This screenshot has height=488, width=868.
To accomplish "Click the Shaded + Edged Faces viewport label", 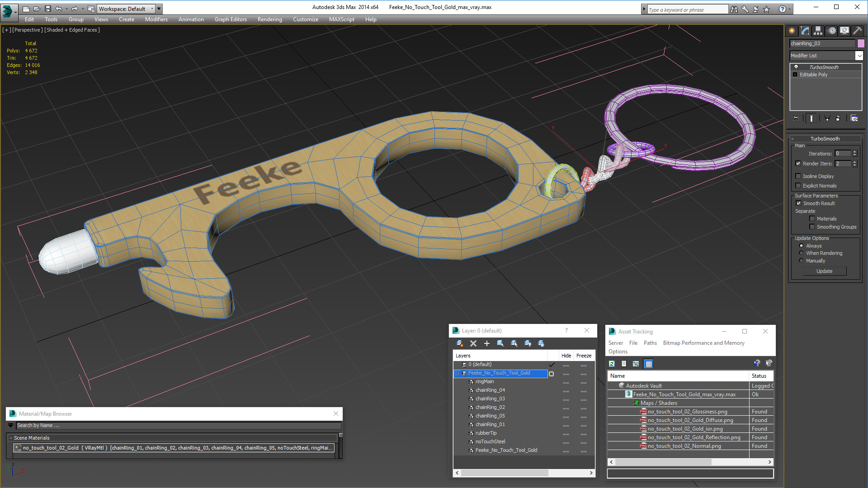I will [x=72, y=30].
